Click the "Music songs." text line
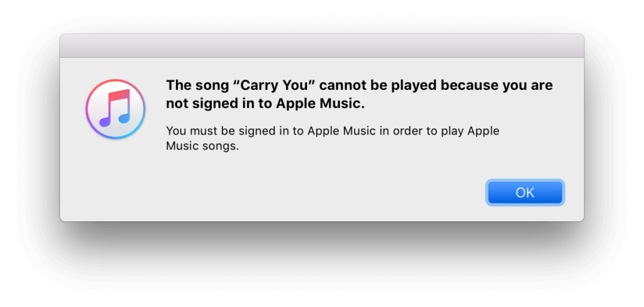644x307 pixels. tap(202, 147)
